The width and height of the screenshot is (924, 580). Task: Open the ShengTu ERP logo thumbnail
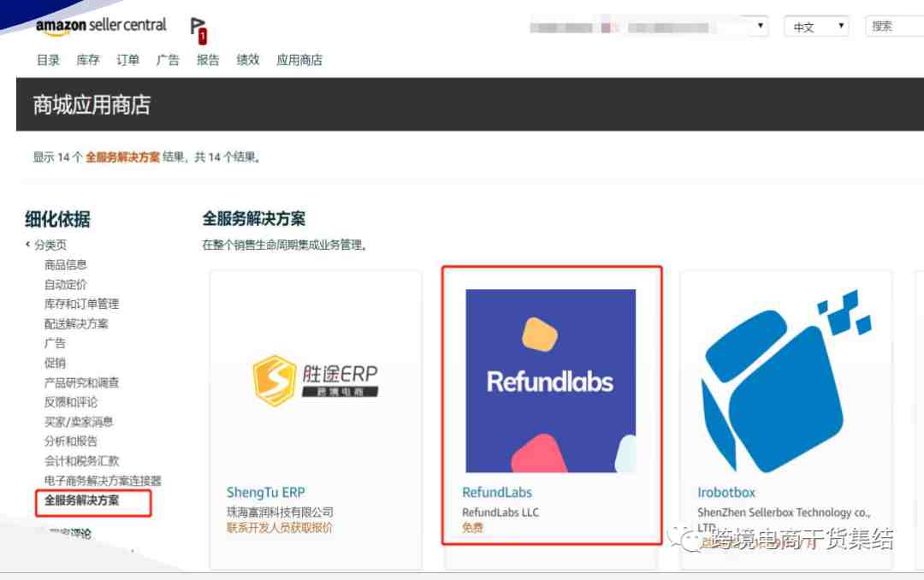315,380
